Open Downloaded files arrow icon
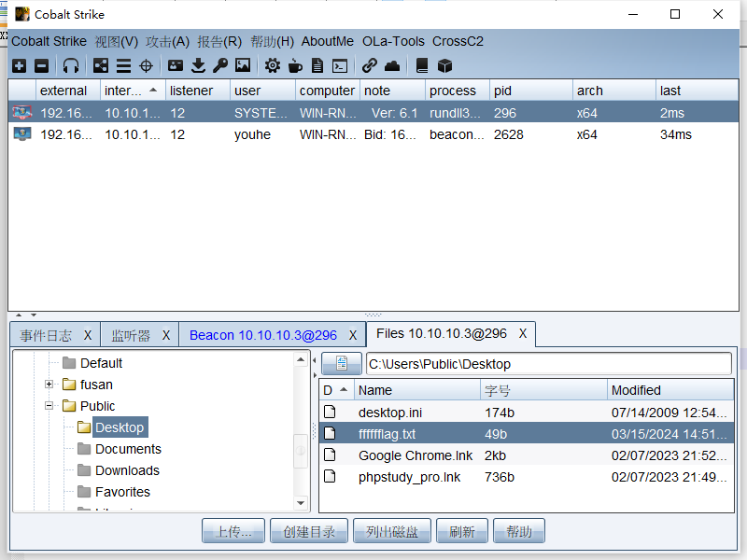Image resolution: width=747 pixels, height=560 pixels. [198, 65]
